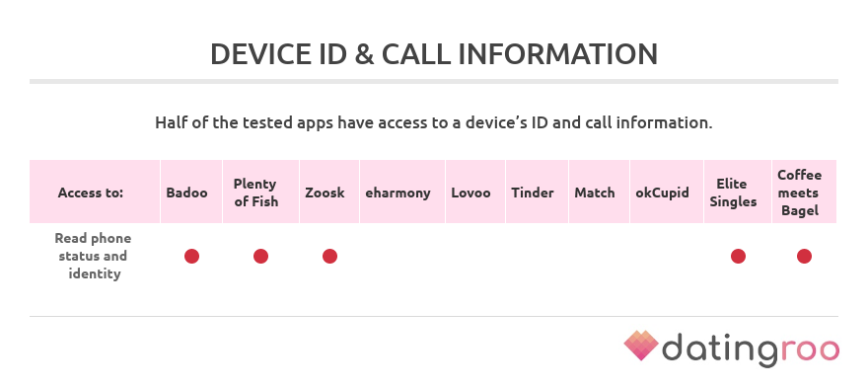Select the Zoosk column header

coord(329,192)
